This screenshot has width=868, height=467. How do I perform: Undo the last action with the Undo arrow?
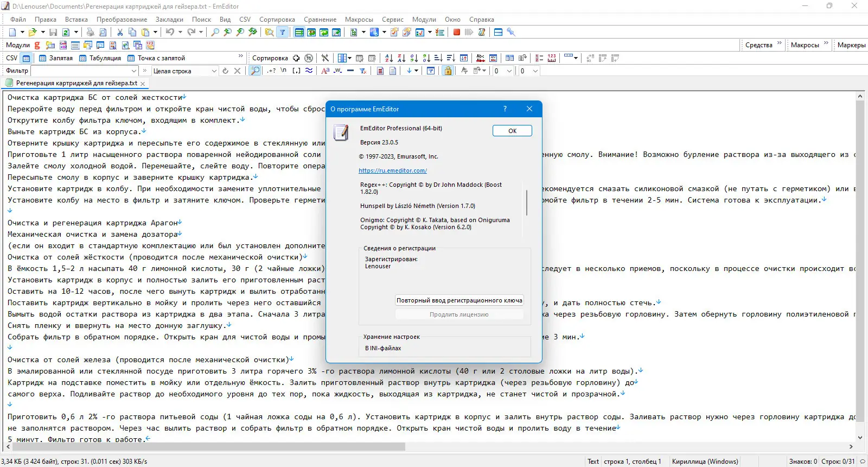(x=170, y=32)
